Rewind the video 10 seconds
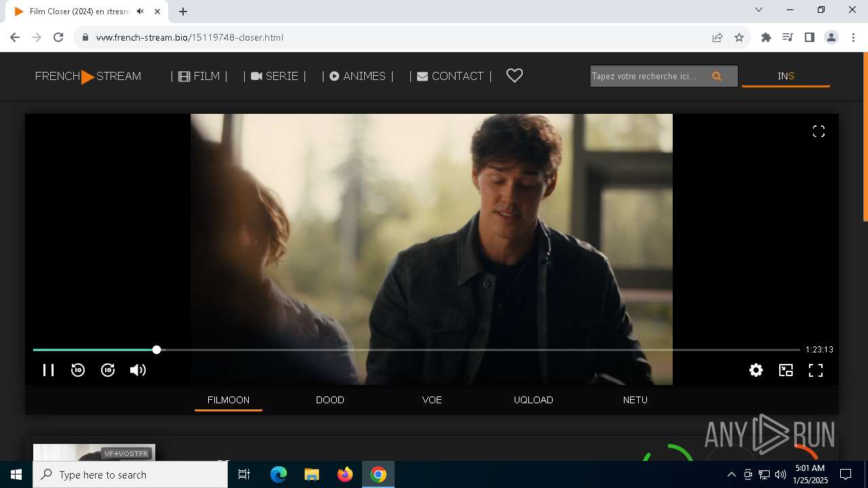This screenshot has height=488, width=868. point(78,370)
